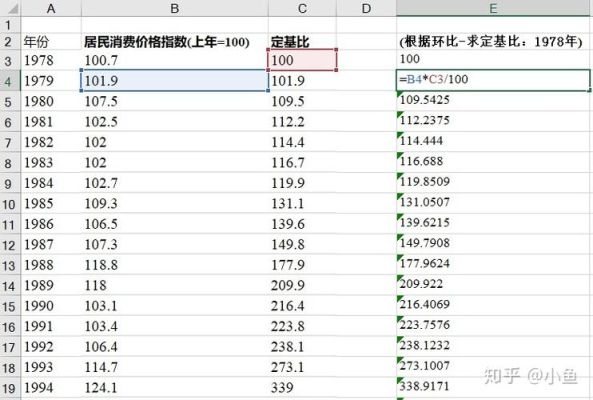Select the cell showing 177.9624
Image resolution: width=593 pixels, height=400 pixels.
coord(493,264)
